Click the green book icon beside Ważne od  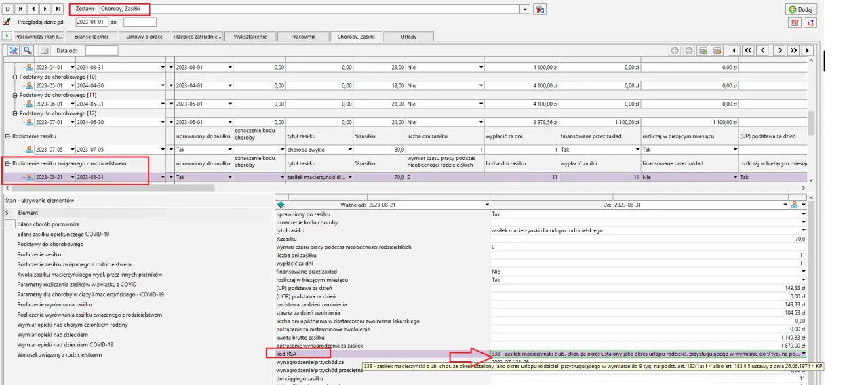pos(281,205)
